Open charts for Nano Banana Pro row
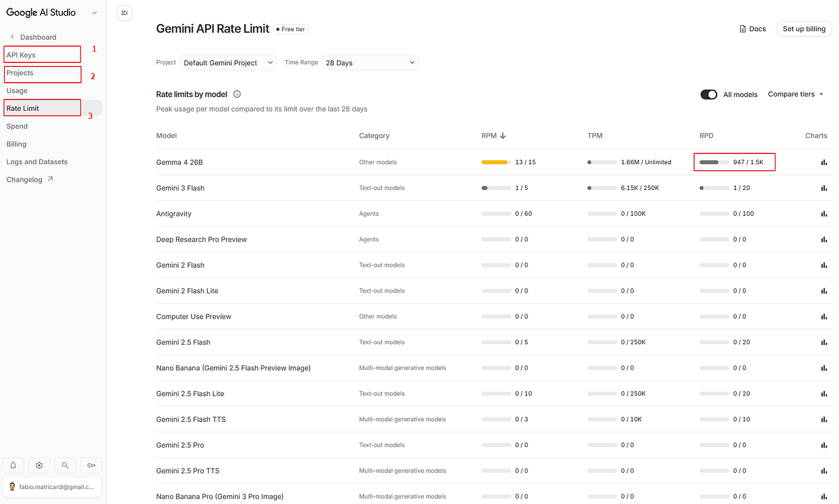The height and width of the screenshot is (504, 839). click(x=824, y=497)
